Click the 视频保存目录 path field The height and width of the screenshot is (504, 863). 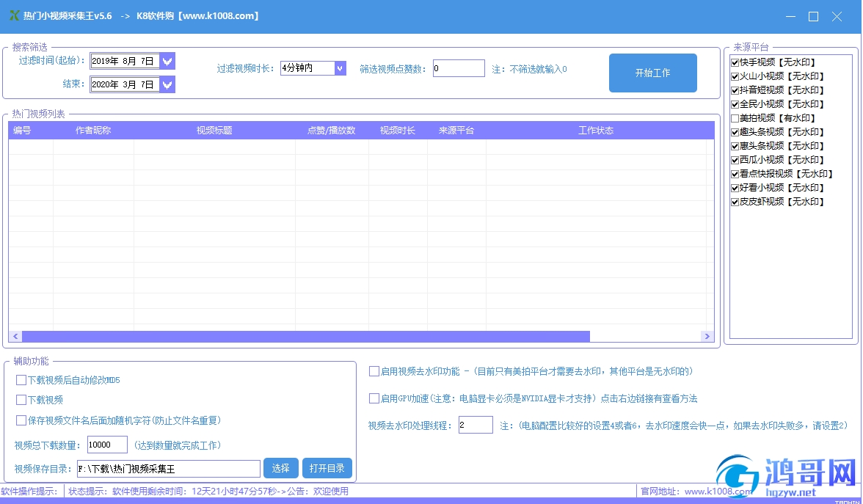click(169, 469)
